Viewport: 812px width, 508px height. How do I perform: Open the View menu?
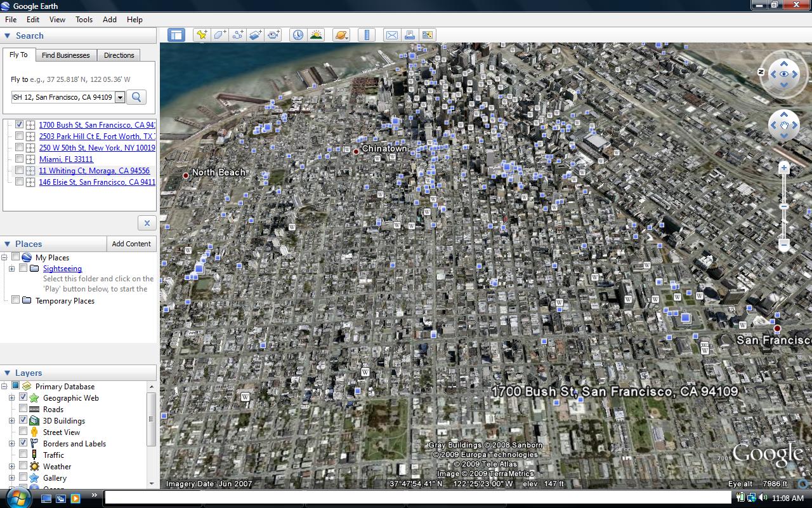point(57,20)
